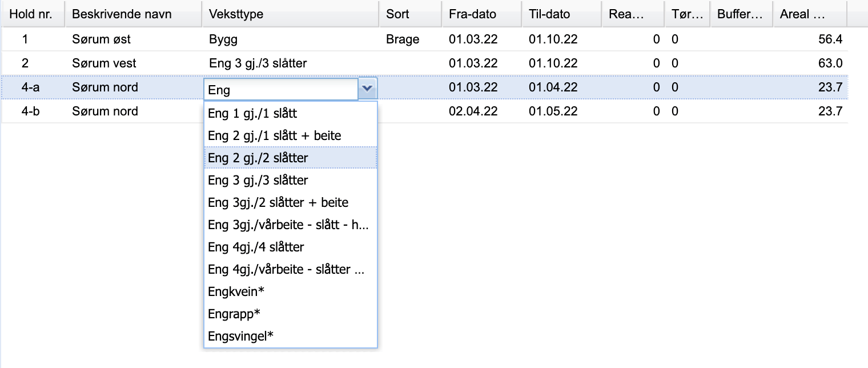Image resolution: width=868 pixels, height=368 pixels.
Task: Sort by the Fra-dato header
Action: [482, 14]
